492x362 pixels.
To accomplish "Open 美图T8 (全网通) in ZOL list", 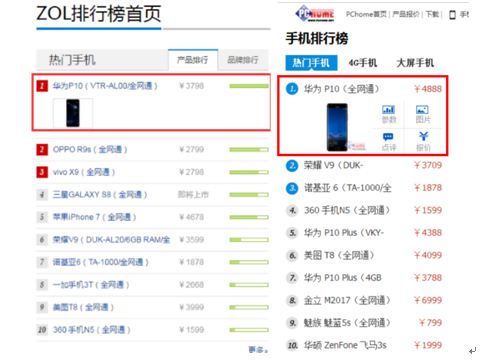I will [83, 307].
